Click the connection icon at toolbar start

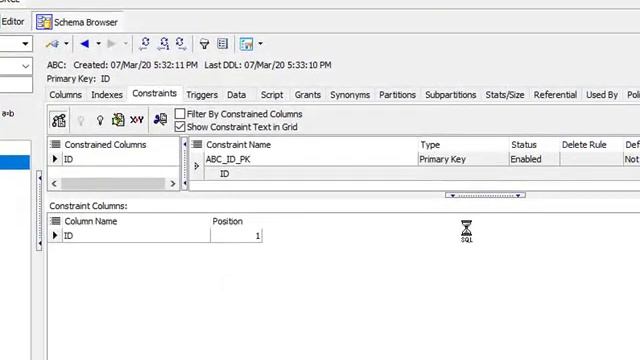(x=52, y=44)
